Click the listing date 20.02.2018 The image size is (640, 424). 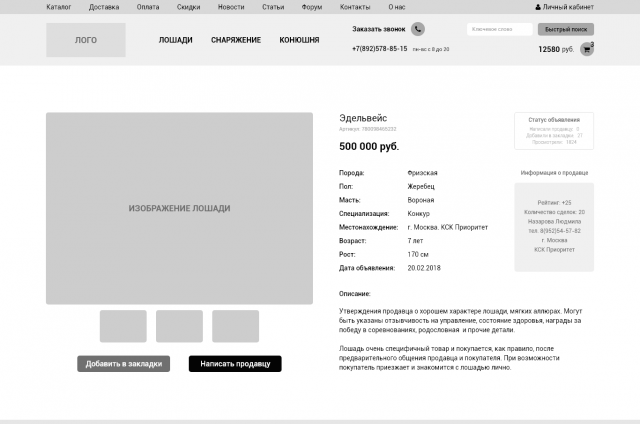point(424,268)
